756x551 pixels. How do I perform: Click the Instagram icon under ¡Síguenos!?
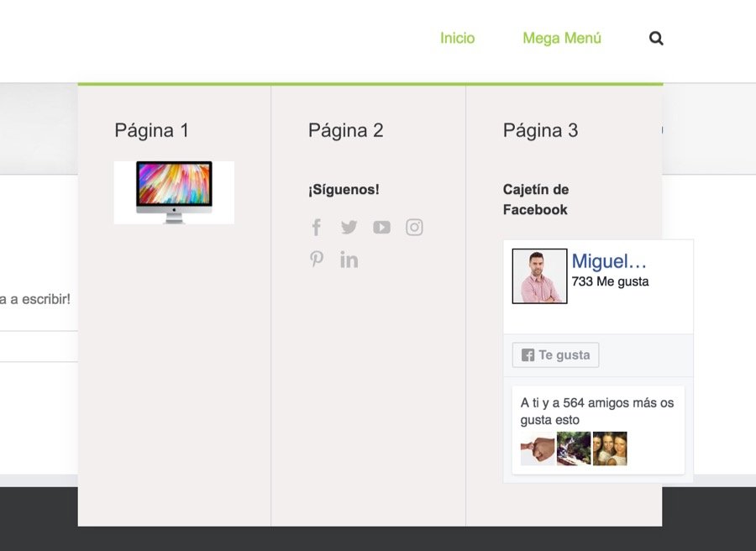click(414, 227)
